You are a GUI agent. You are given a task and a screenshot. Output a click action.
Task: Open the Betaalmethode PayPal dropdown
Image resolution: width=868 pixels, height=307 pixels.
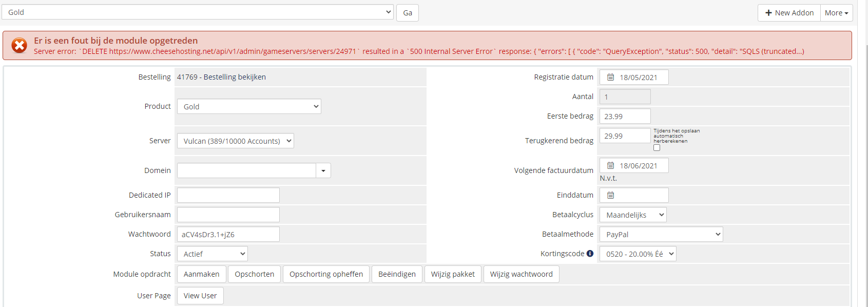coord(661,234)
